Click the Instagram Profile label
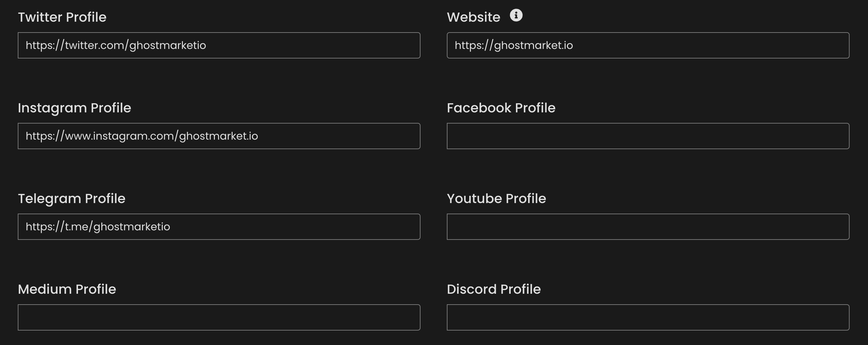The image size is (868, 345). [x=74, y=108]
